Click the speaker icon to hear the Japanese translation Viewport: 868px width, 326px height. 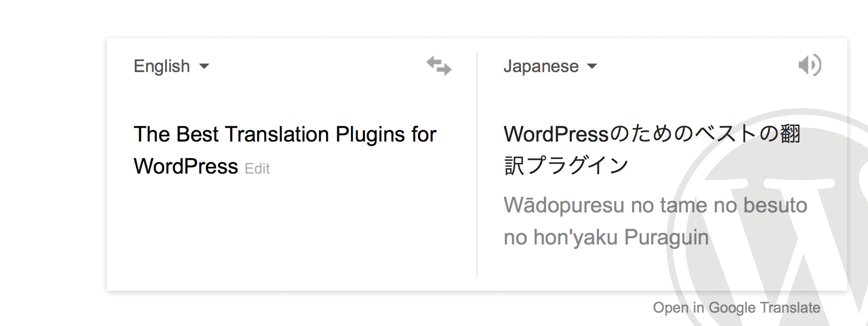810,65
